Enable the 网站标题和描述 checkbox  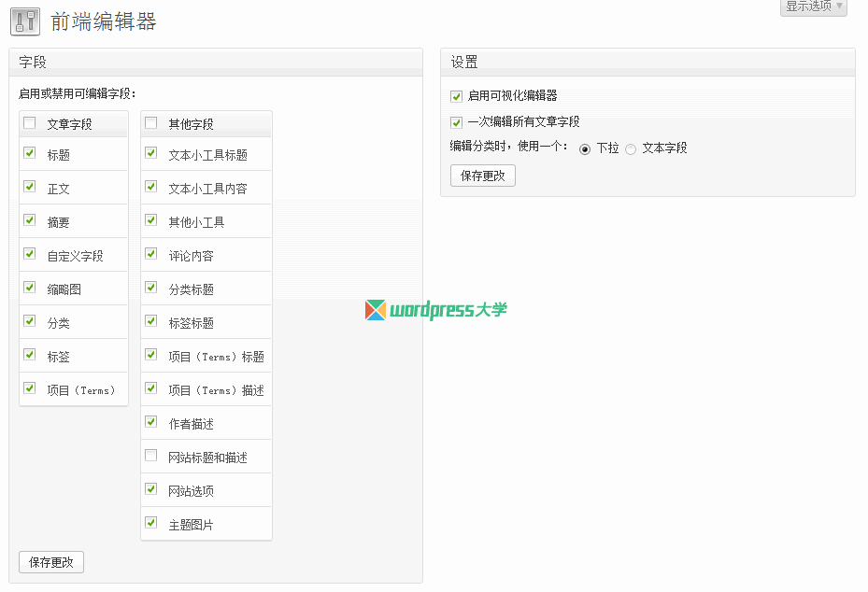151,456
